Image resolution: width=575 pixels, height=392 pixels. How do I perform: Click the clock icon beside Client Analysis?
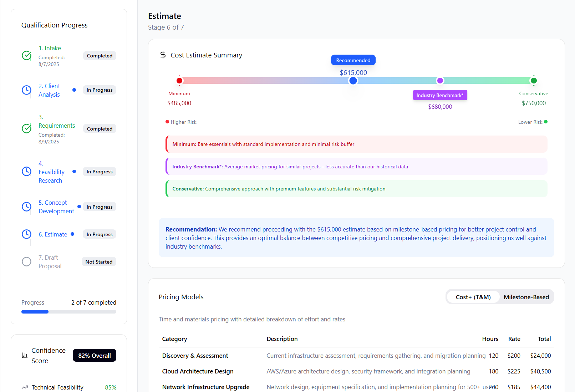(27, 90)
